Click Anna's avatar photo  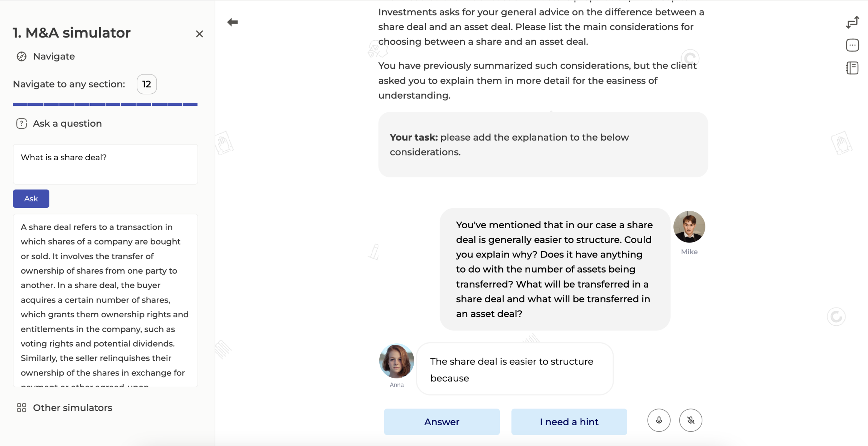click(396, 361)
